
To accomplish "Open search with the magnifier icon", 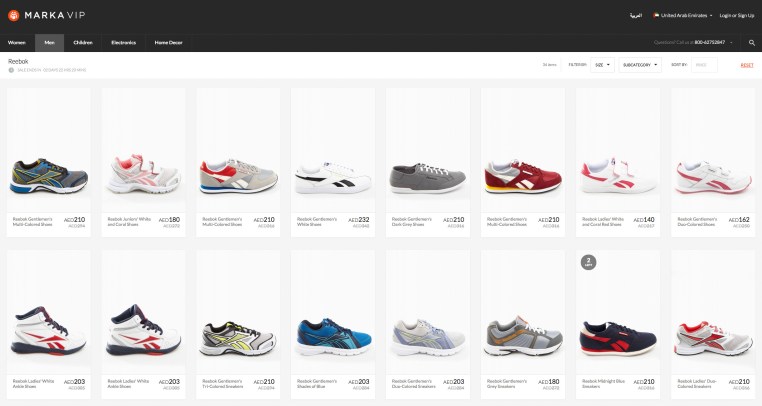I will (x=752, y=43).
